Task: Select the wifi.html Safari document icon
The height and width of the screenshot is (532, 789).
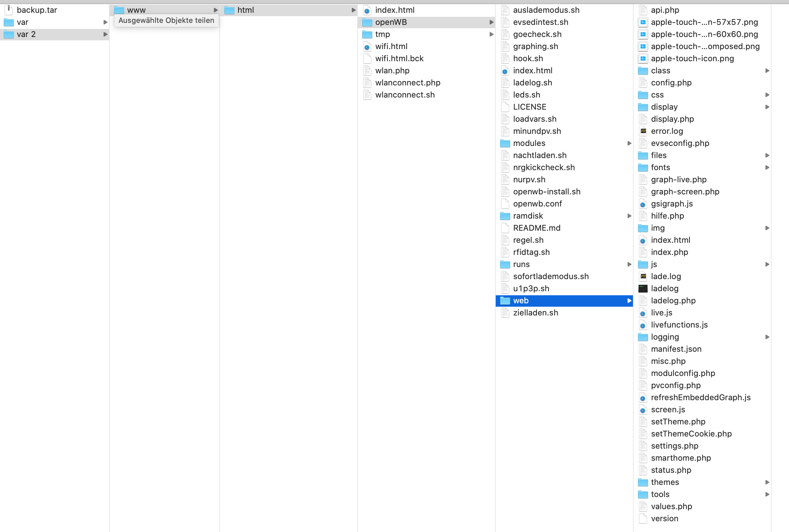Action: 367,46
